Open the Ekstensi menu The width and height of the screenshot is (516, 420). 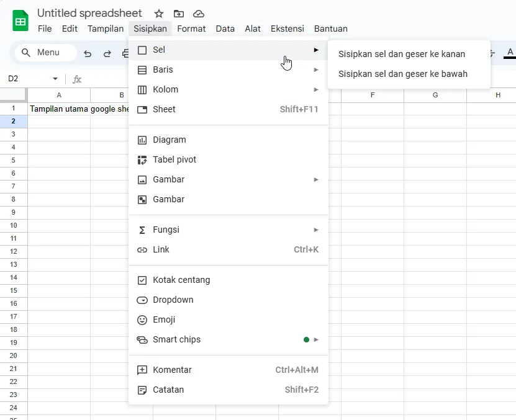click(287, 29)
